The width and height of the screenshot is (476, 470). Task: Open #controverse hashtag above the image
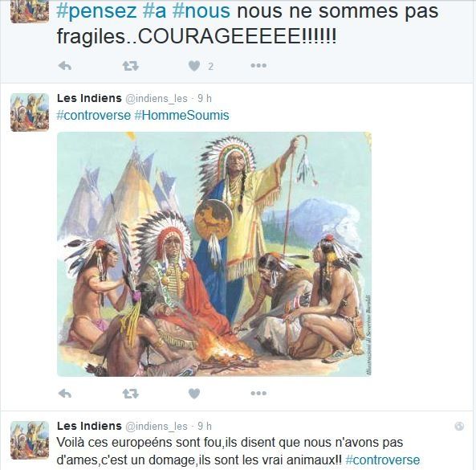point(93,116)
